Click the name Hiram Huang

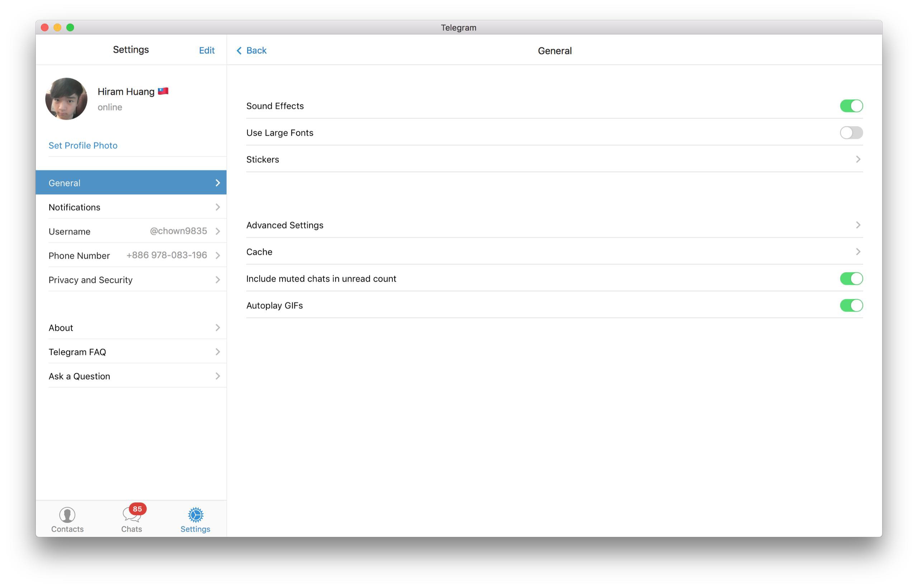(126, 92)
